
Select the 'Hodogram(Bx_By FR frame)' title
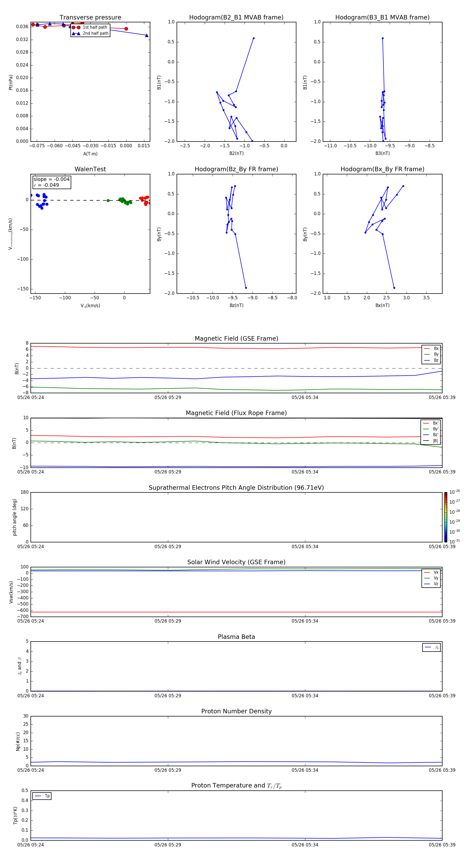tap(382, 169)
